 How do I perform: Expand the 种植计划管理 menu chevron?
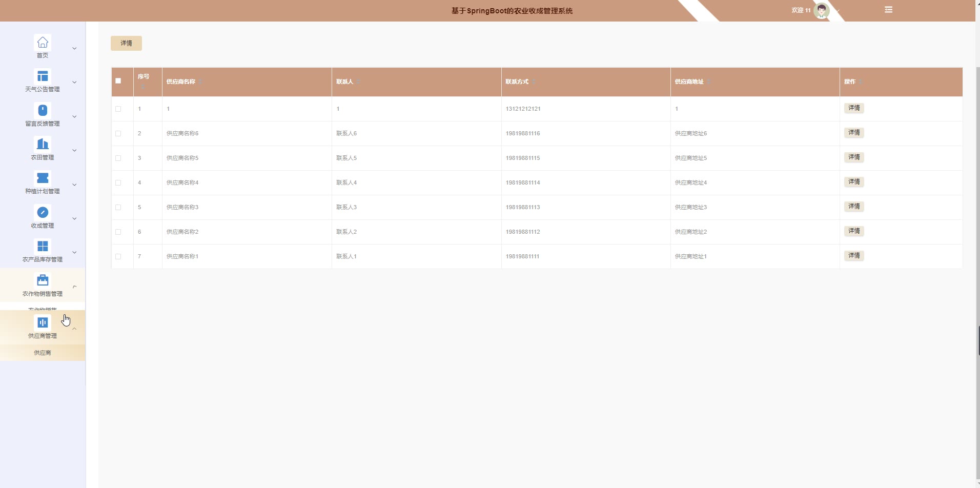(x=74, y=185)
